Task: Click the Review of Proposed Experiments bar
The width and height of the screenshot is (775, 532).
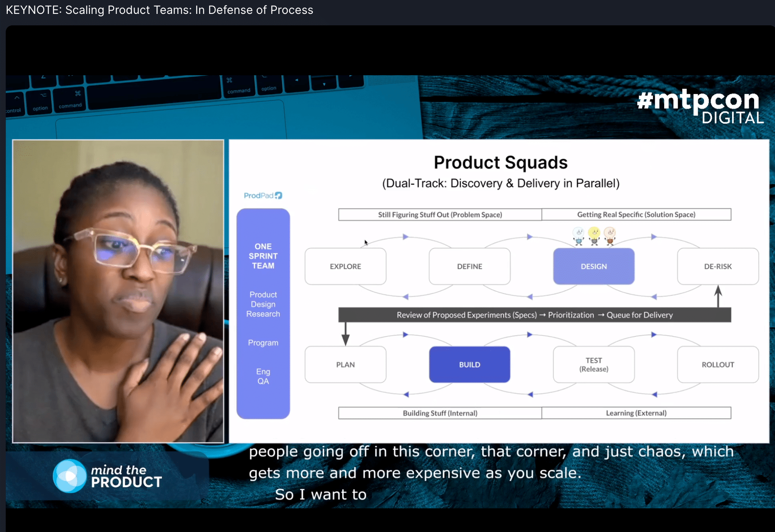Action: pyautogui.click(x=535, y=315)
